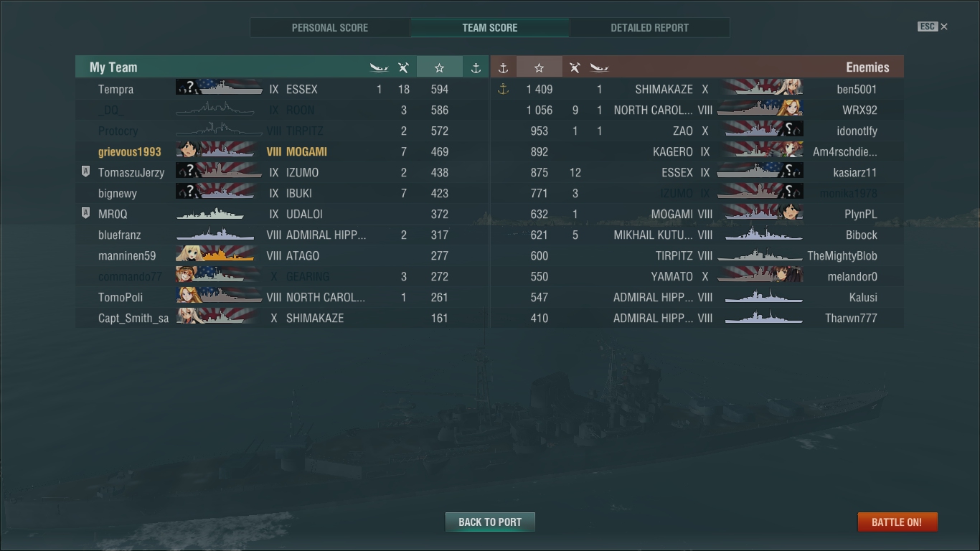Sort My Team by planes shot down icon
The width and height of the screenshot is (980, 551).
404,67
